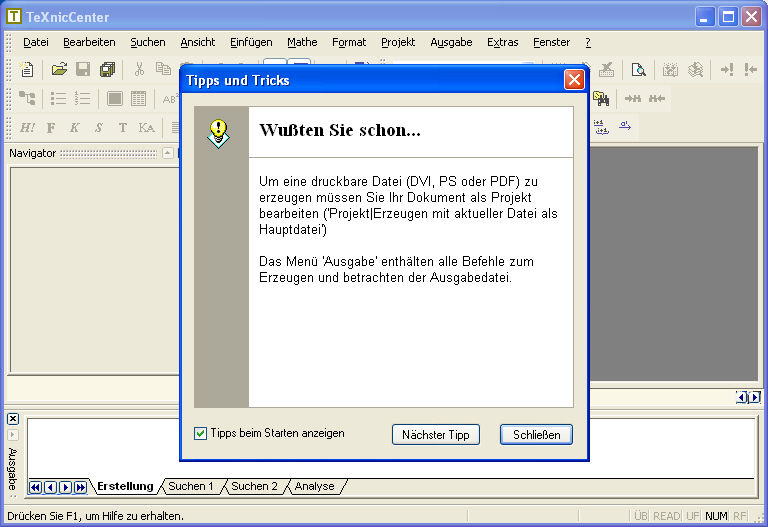Image resolution: width=768 pixels, height=527 pixels.
Task: Click the Ausgabe vertical pane title
Action: point(13,469)
